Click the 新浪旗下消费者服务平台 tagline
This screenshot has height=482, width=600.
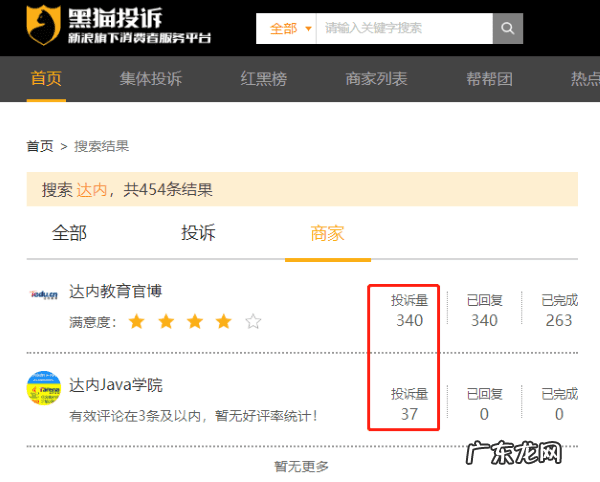pos(140,38)
